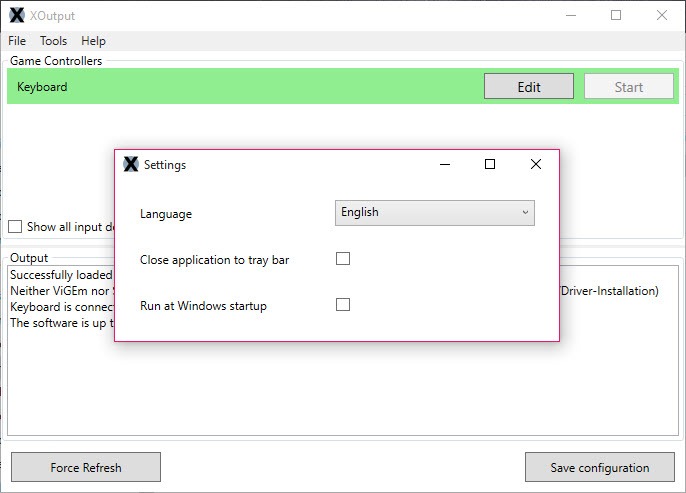
Task: Edit the Keyboard controller
Action: [x=529, y=87]
